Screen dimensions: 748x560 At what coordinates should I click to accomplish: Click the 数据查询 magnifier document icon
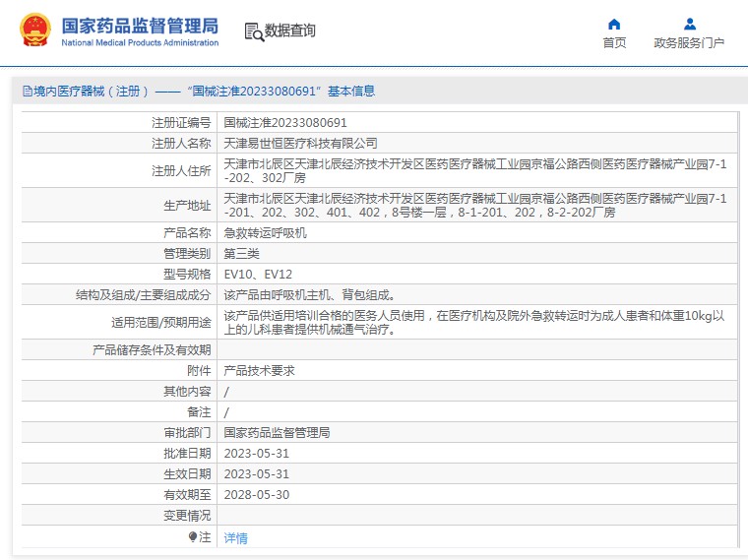[254, 31]
